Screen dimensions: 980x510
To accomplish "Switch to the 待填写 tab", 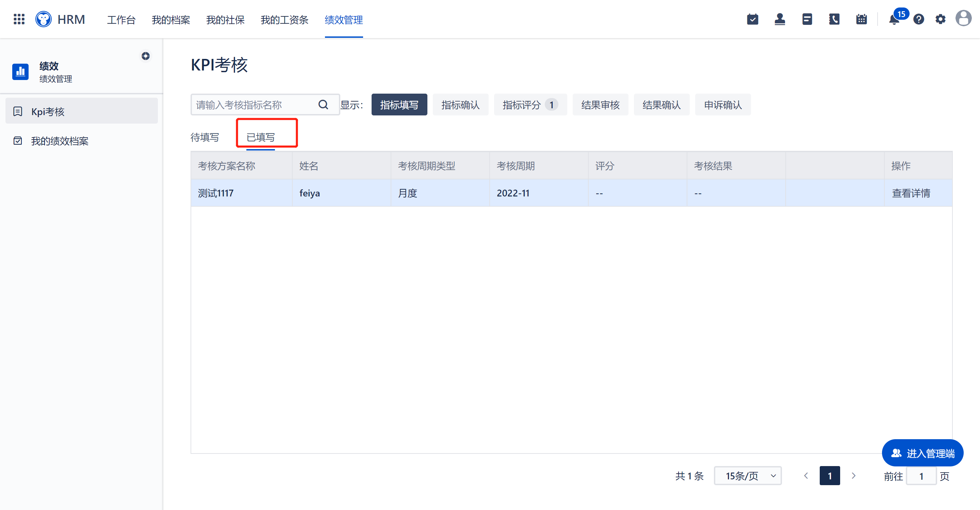I will [x=205, y=137].
